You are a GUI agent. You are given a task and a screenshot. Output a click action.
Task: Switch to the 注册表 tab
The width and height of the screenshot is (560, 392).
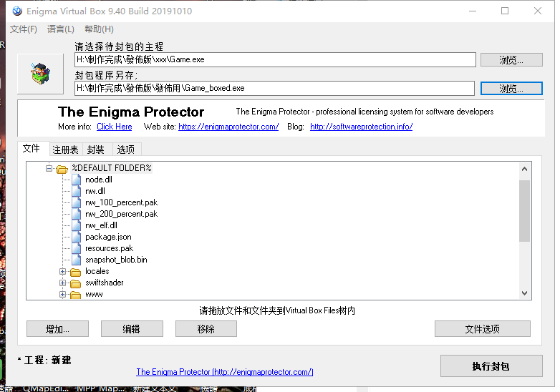[65, 150]
